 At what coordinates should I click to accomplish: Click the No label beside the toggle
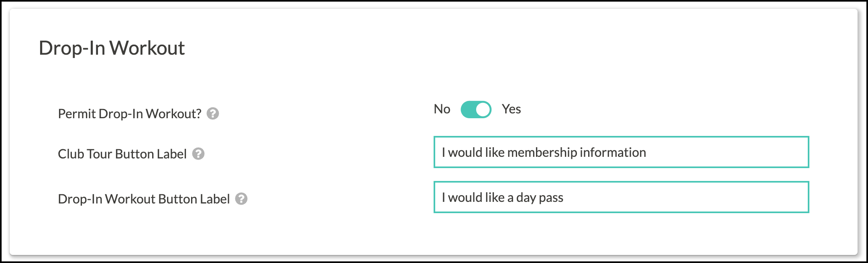click(x=442, y=109)
